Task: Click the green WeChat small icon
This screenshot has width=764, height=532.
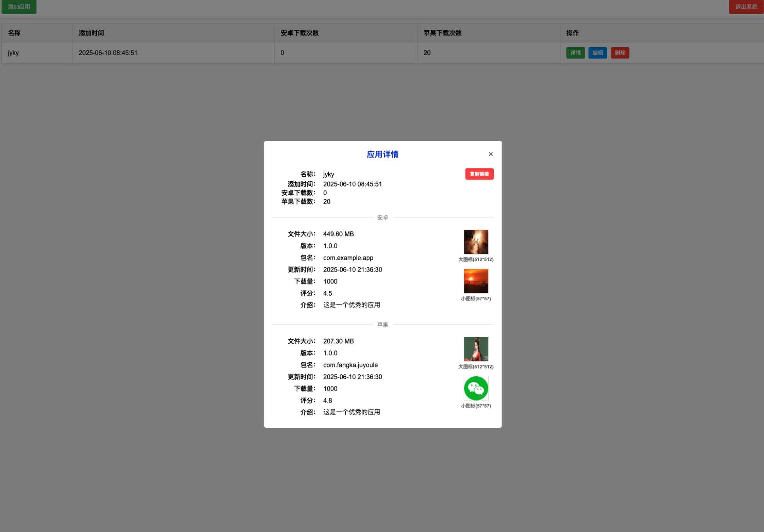Action: click(476, 388)
